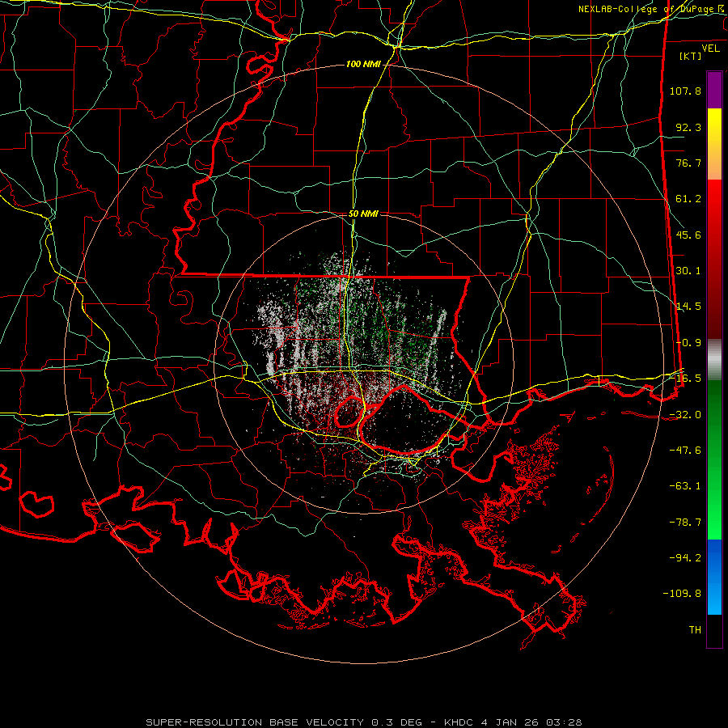Viewport: 728px width, 728px height.
Task: Click the blue segment of the color bar
Action: pos(714,577)
